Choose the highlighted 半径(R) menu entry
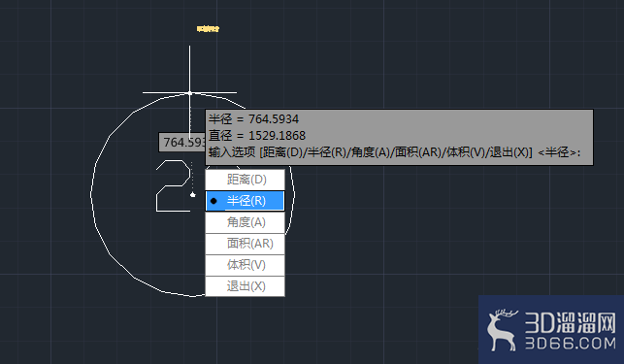Image resolution: width=624 pixels, height=364 pixels. (245, 201)
